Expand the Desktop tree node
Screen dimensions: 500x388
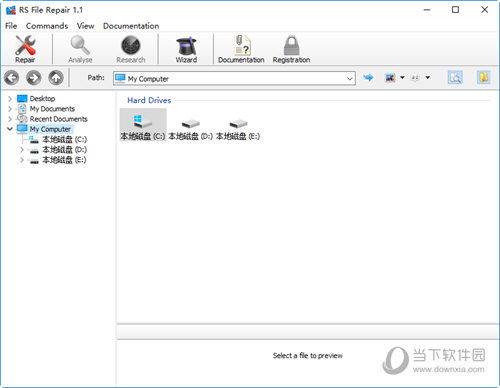10,99
